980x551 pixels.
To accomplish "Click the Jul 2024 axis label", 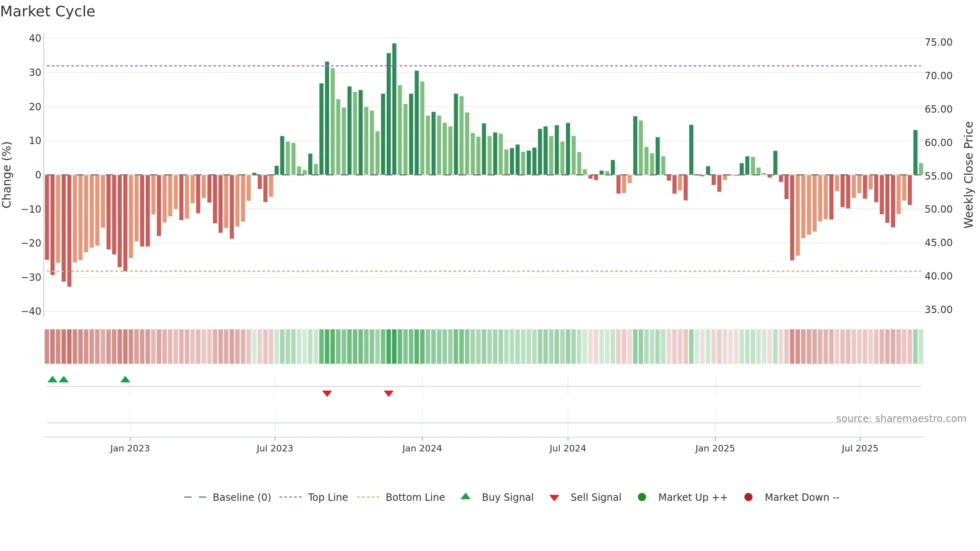I will [568, 449].
